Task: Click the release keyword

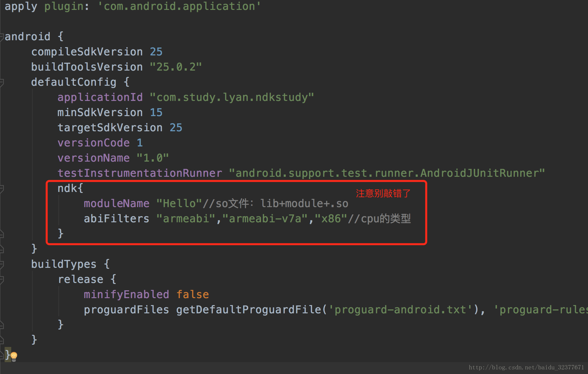Action: click(x=80, y=279)
